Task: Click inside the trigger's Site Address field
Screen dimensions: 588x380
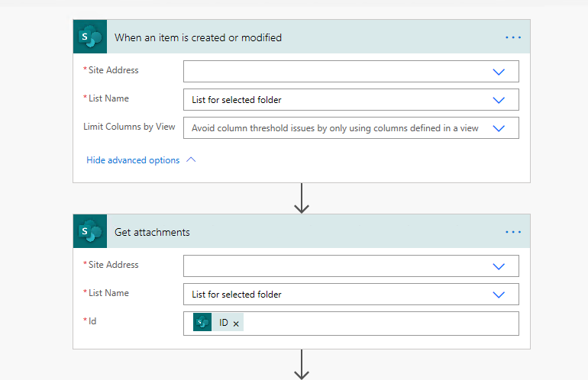Action: pos(336,71)
